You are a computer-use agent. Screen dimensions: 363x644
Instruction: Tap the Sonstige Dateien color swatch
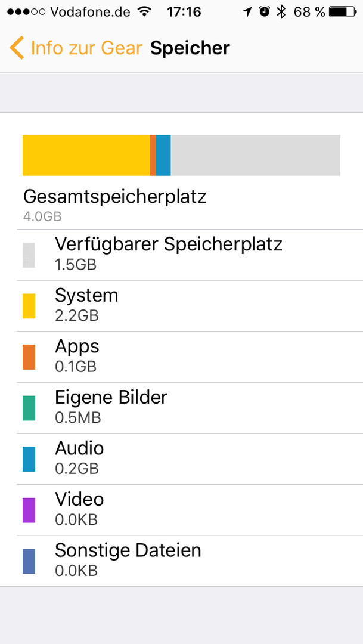[29, 561]
